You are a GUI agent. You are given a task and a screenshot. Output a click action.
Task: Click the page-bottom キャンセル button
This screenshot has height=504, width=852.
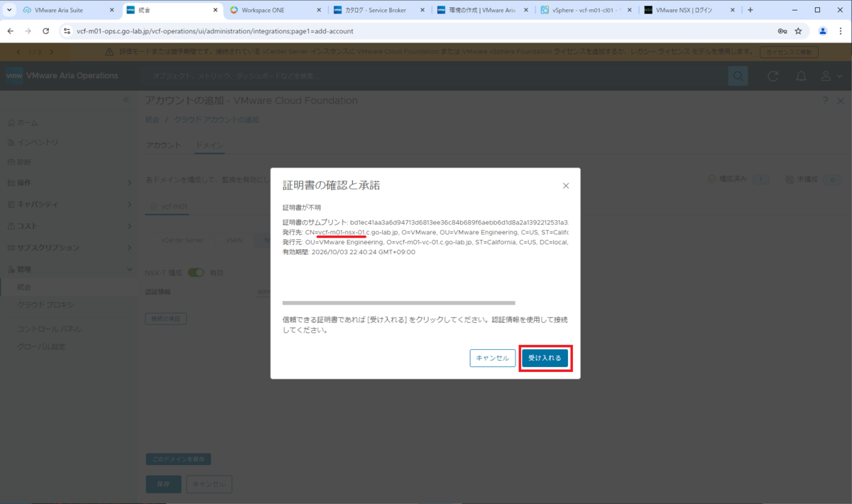[209, 484]
